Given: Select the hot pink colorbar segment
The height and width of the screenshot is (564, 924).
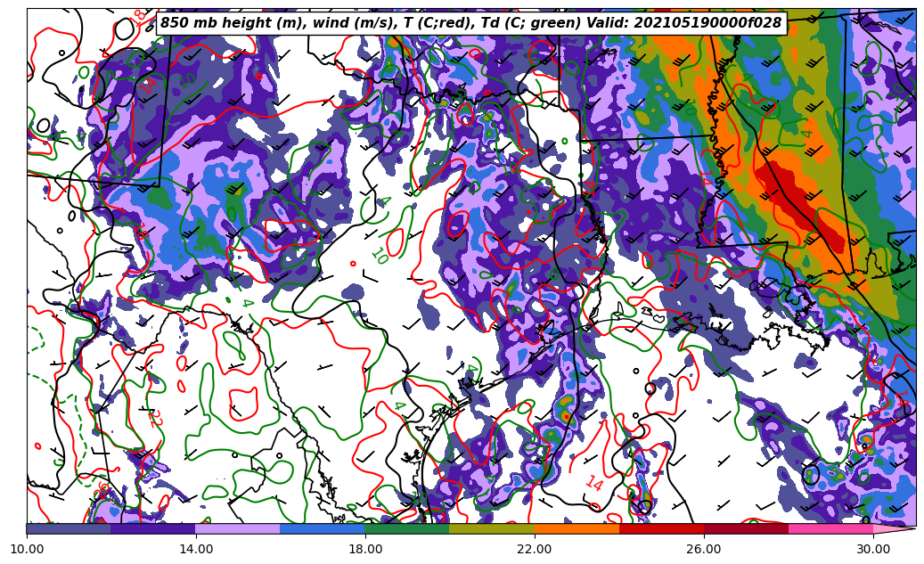Looking at the screenshot, I should point(830,528).
